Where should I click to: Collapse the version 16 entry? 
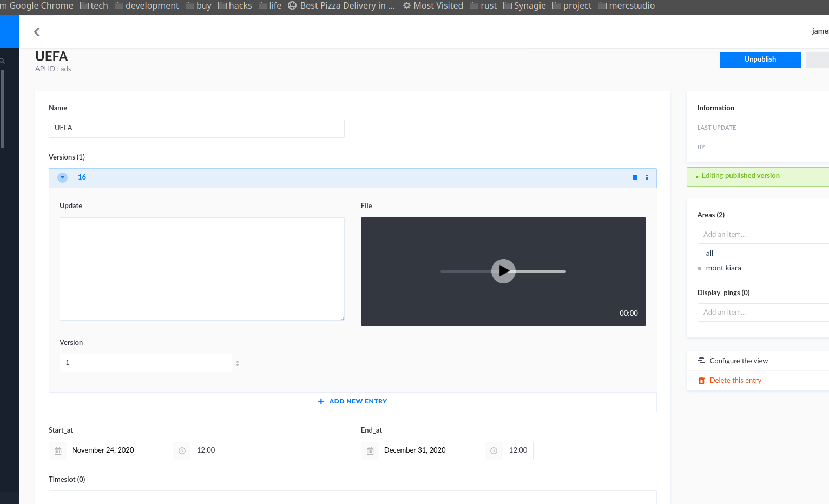63,177
